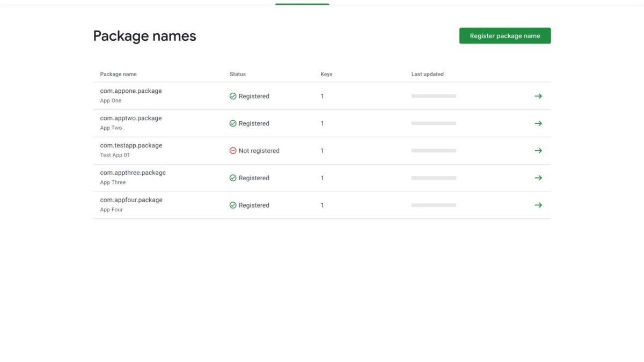Click the gray placeholder bar for App One

tap(434, 96)
